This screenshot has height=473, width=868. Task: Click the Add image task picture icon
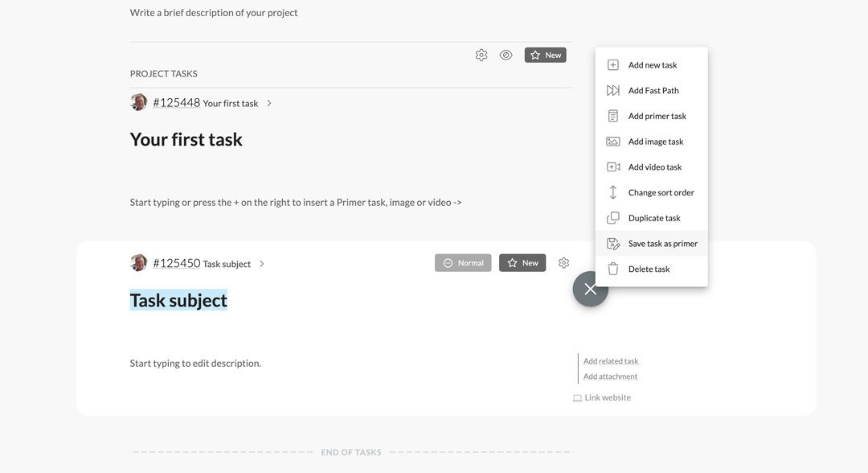point(612,142)
